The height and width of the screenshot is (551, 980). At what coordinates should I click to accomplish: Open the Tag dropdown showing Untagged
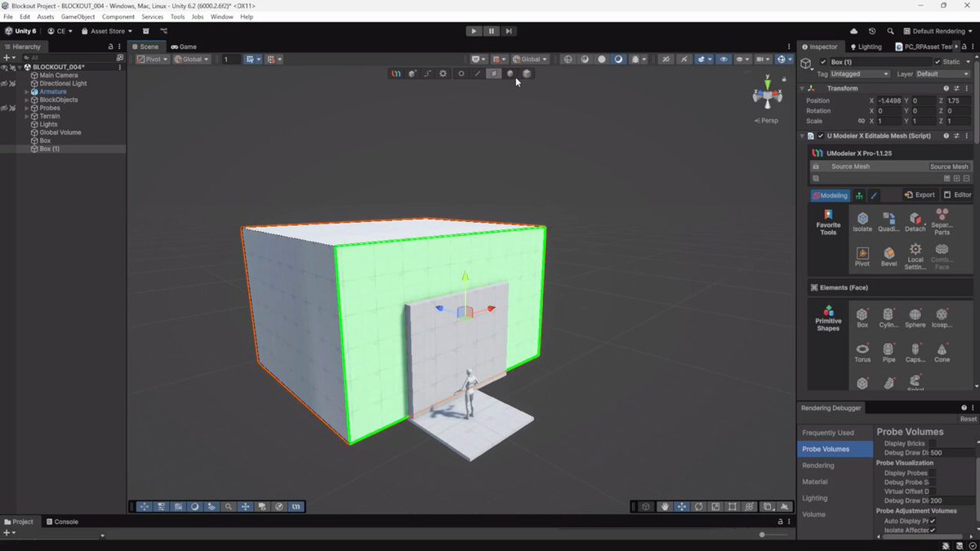861,73
